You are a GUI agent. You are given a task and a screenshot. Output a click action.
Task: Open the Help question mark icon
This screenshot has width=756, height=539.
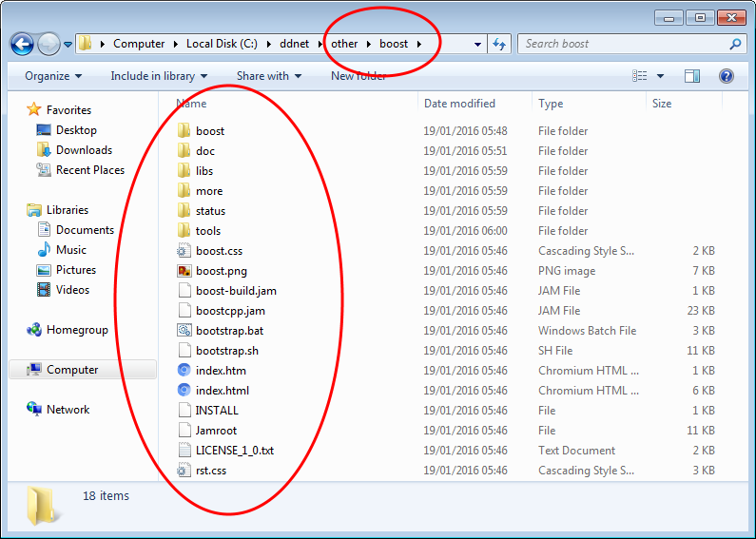[x=726, y=76]
